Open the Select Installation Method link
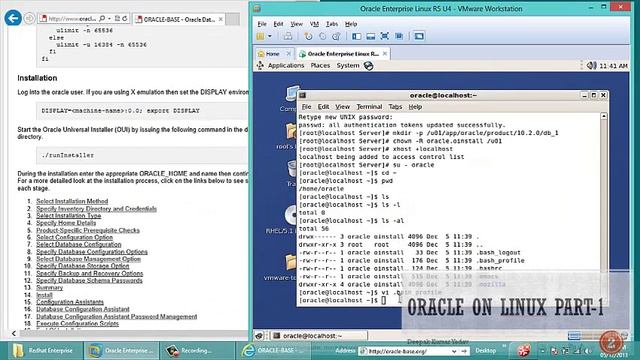 [x=72, y=201]
